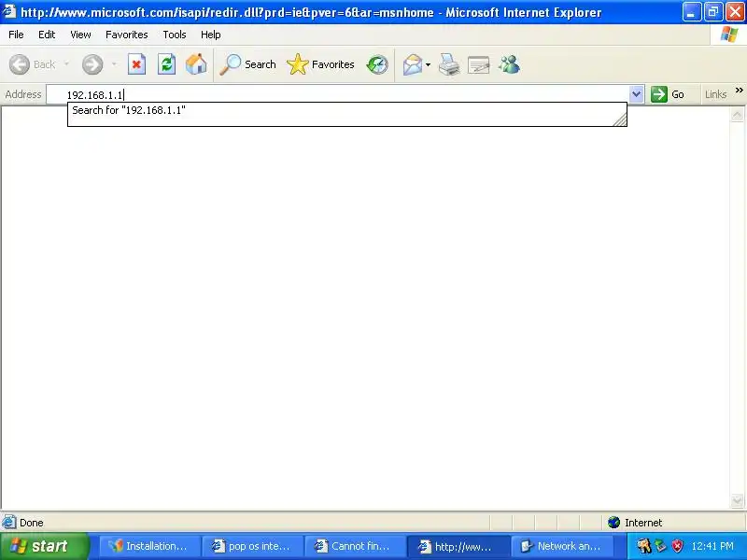Expand the Links toolbar chevron
Screen dimensions: 747x560
pos(739,90)
